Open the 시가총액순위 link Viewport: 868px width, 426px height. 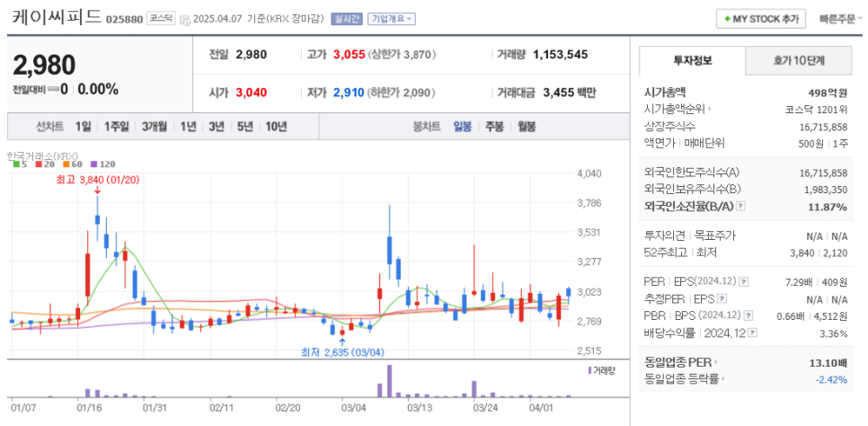click(x=678, y=109)
